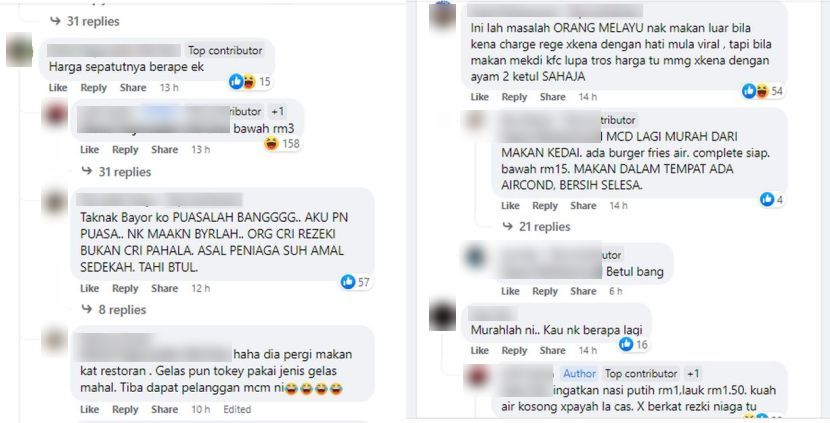Share the 'Murahlah ni.. Kau nk berapa lagi' comment
Screen dimensions: 830x423
click(x=552, y=350)
